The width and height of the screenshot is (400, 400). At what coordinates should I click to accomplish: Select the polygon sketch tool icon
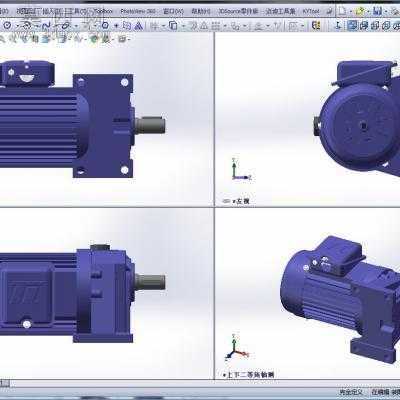105,25
